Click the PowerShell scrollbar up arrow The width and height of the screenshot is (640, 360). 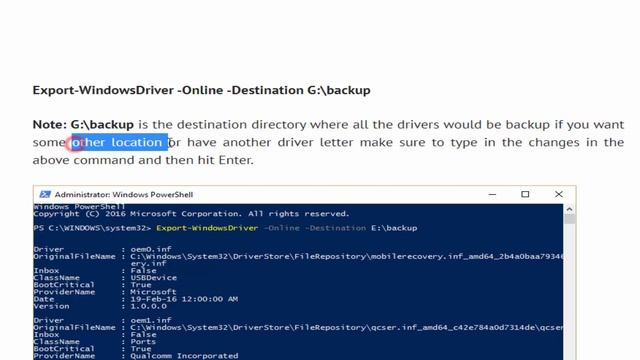tap(569, 209)
